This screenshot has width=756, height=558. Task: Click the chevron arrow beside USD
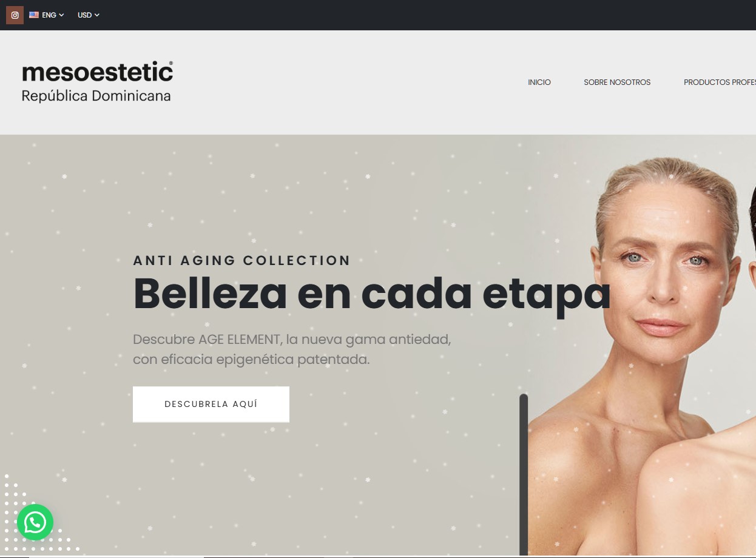[x=97, y=15]
